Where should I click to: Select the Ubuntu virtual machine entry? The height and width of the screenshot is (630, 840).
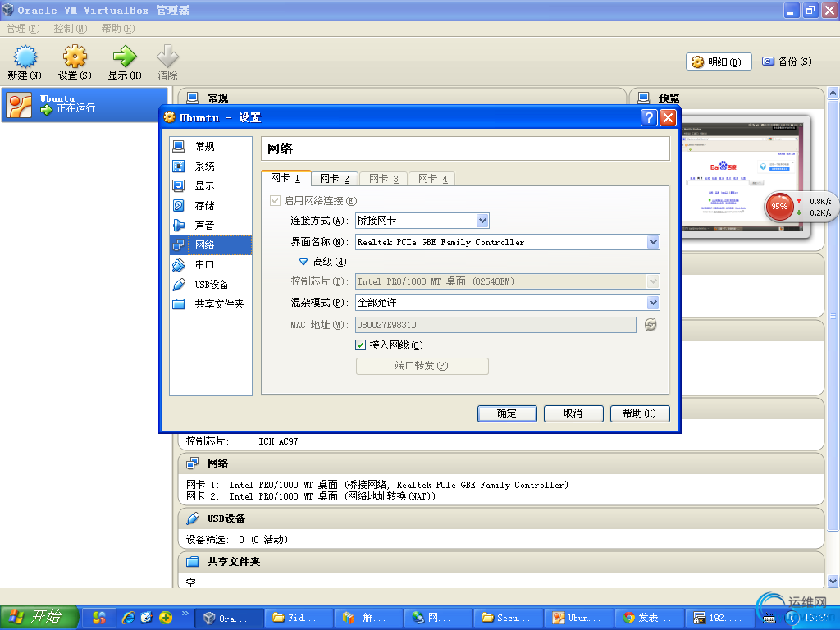[84, 104]
